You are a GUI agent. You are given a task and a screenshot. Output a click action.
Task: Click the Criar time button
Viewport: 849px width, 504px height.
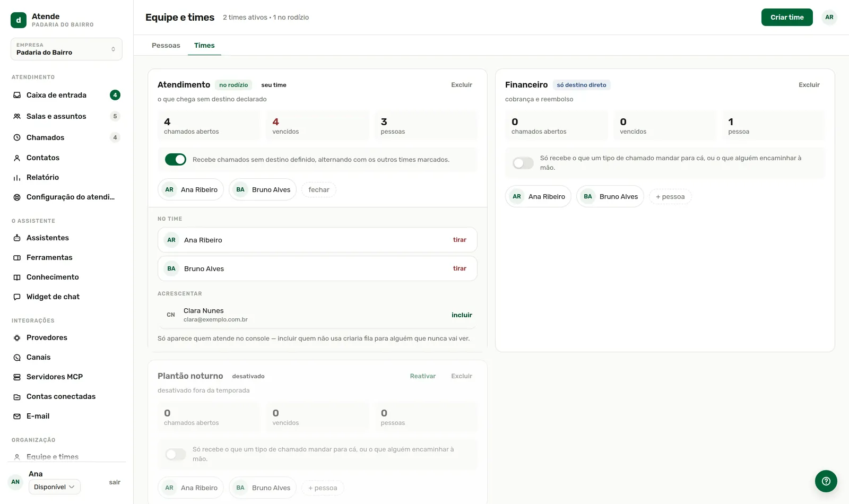pyautogui.click(x=787, y=18)
